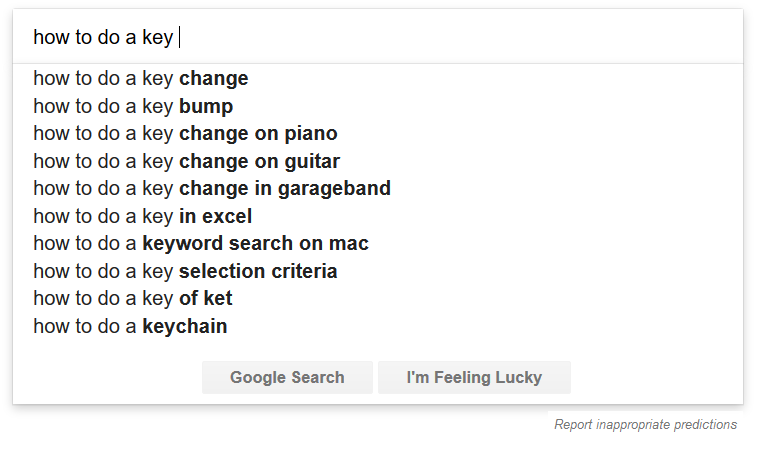Screen dimensions: 761x463
Task: Open the Report inappropriate predictions link
Action: 645,425
